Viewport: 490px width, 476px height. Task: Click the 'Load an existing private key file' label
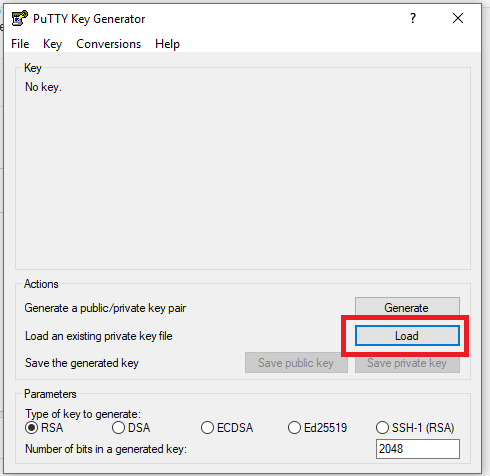(x=99, y=336)
